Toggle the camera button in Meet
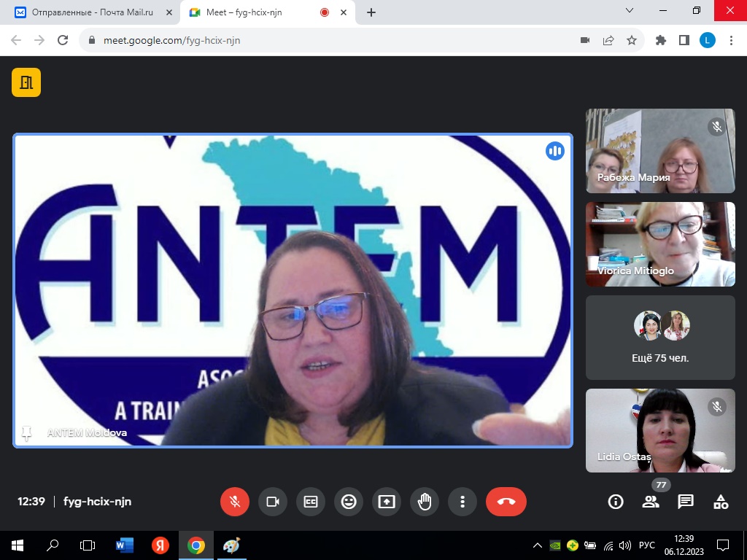Screen dimensions: 747x560 point(273,502)
